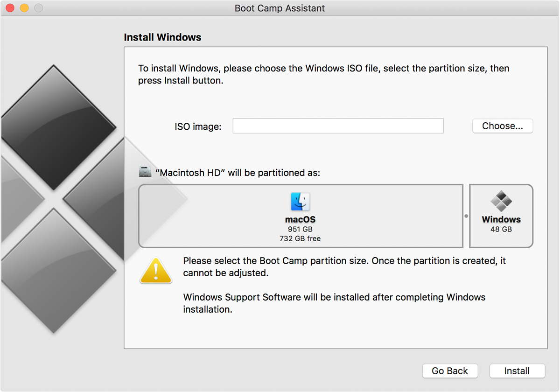Click the "Boot Camp Assistant" window title
Viewport: 560px width, 392px height.
[280, 8]
